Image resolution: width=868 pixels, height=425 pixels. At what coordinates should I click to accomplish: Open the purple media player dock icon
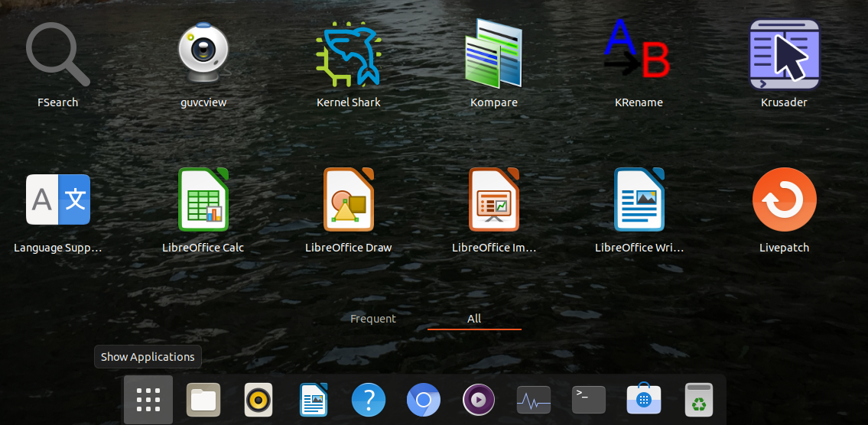tap(478, 400)
